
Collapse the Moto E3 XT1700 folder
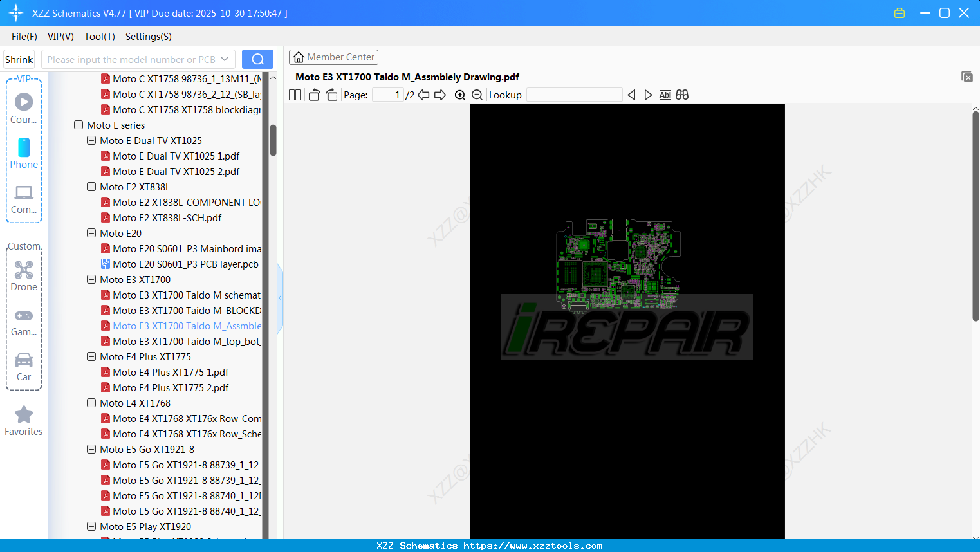[x=91, y=279]
